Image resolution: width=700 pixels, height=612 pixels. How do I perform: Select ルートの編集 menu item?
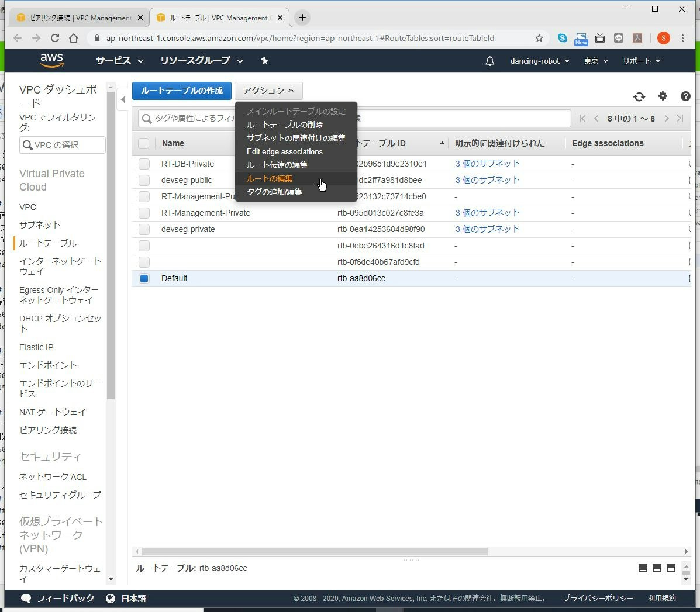[x=269, y=178]
